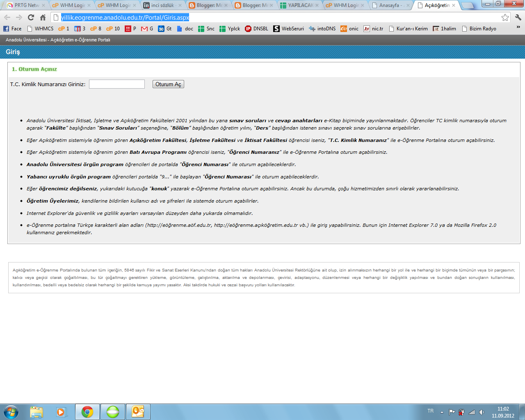Close the inci sözlük tab
The height and width of the screenshot is (420, 525).
pyautogui.click(x=180, y=5)
